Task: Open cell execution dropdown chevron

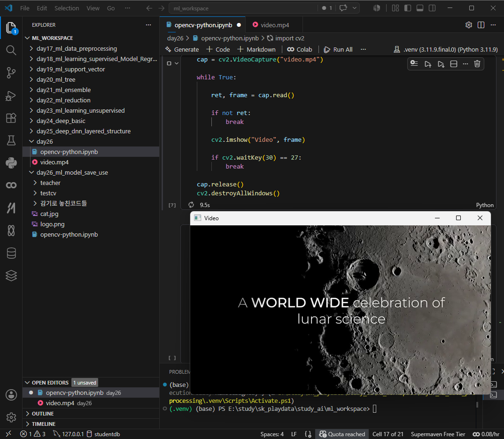Action: 177,63
